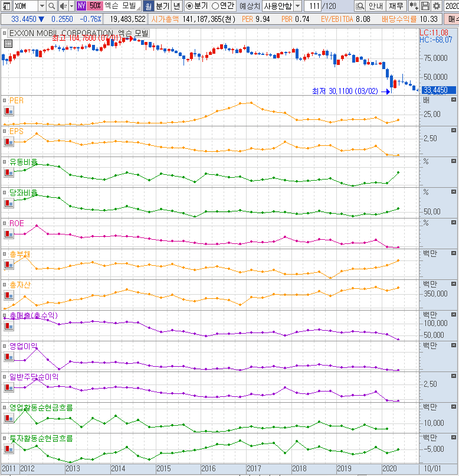Click the 2016 marker on the time axis
This screenshot has height=476, width=459.
point(209,468)
